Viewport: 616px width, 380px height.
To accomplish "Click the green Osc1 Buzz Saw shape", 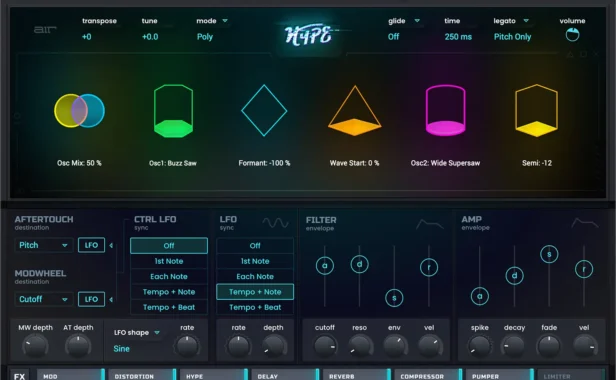I will tap(173, 111).
